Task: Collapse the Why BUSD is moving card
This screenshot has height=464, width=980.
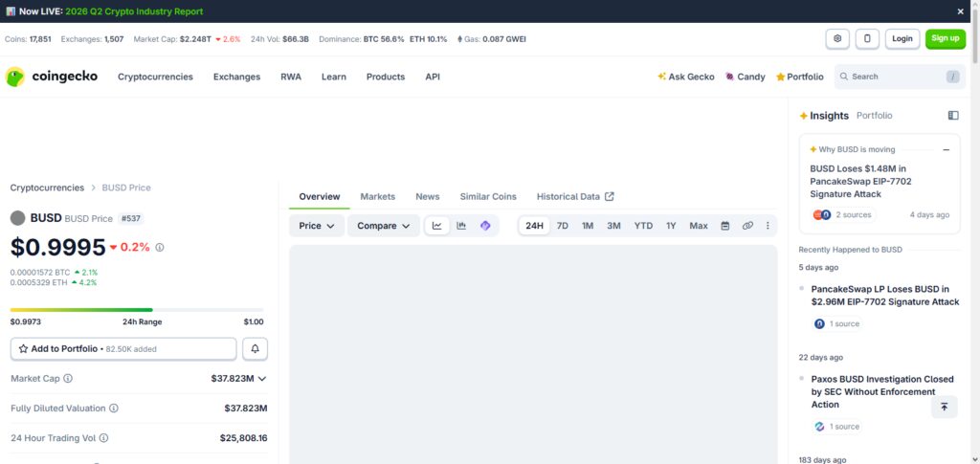Action: click(947, 150)
